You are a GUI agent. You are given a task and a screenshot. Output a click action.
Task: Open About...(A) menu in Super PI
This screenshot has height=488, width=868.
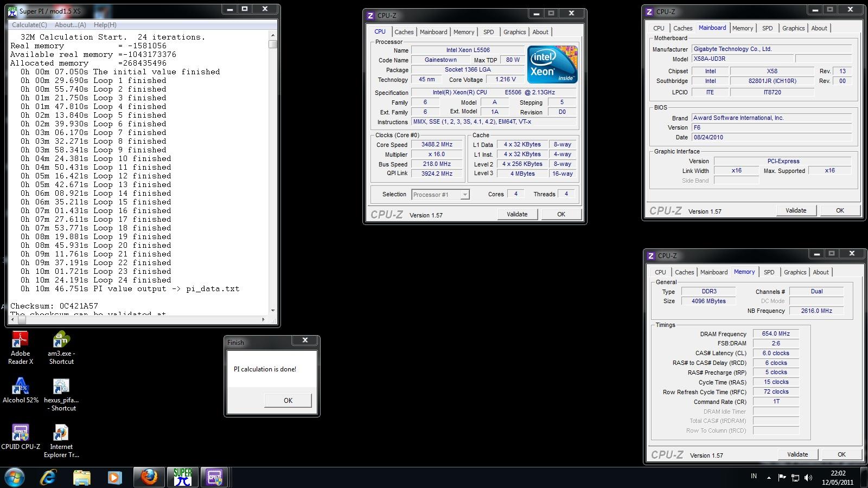point(71,25)
